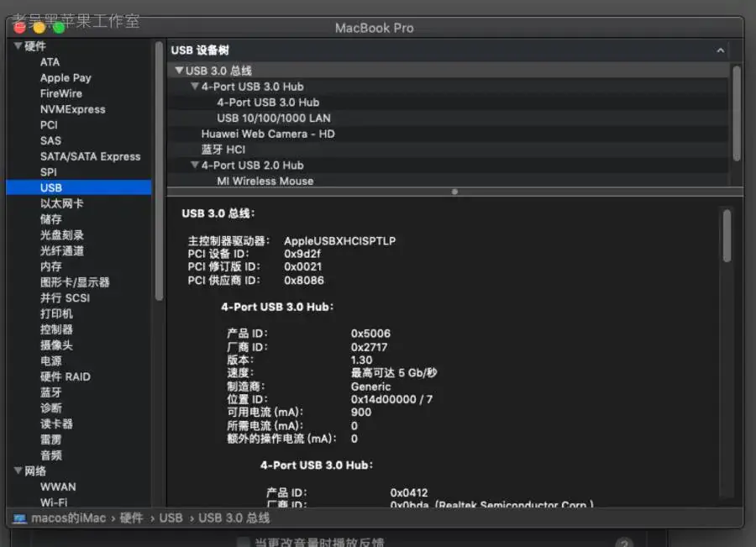Click the green zoom window button
The width and height of the screenshot is (756, 547).
pyautogui.click(x=59, y=28)
